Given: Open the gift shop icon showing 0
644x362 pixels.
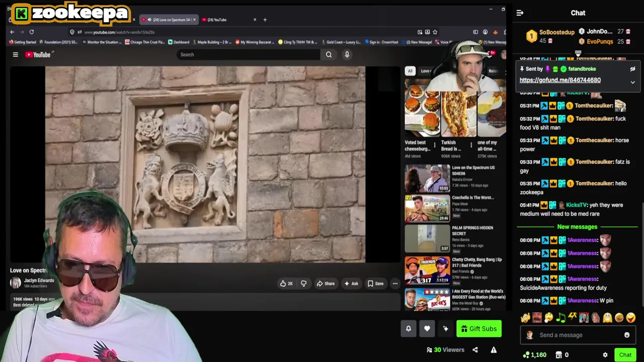Looking at the screenshot, I should pos(562,354).
